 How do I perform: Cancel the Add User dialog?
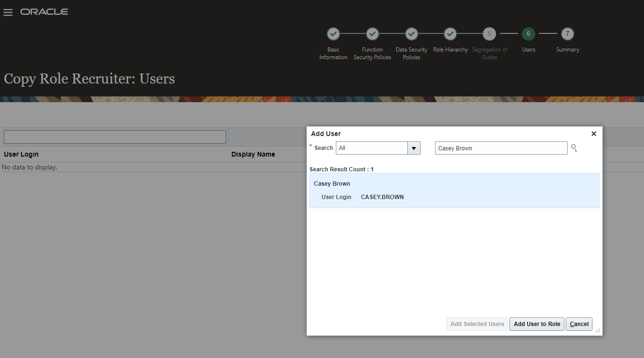click(579, 324)
